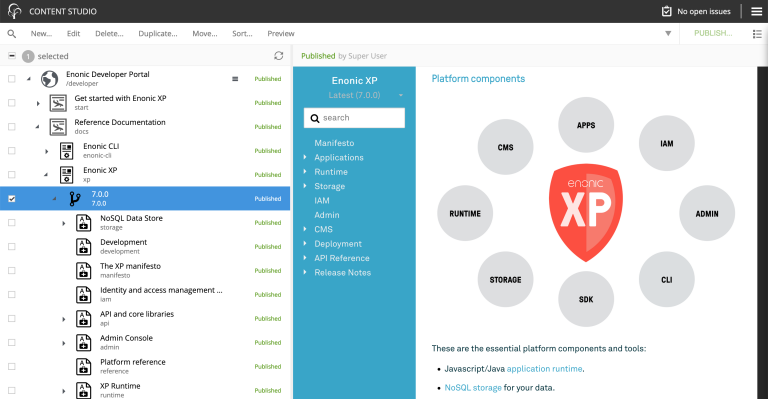Select the Identity and access management icon

tap(84, 295)
